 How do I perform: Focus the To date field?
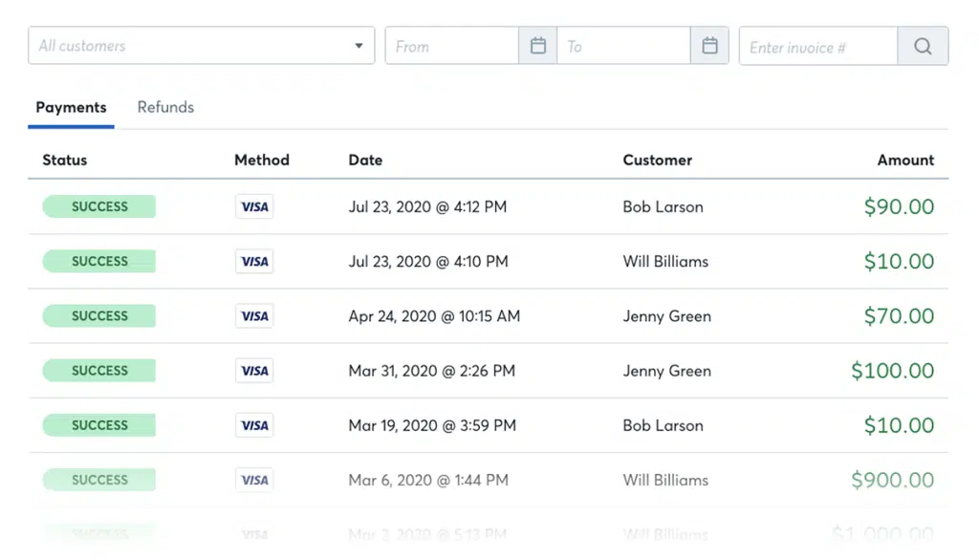click(x=623, y=46)
